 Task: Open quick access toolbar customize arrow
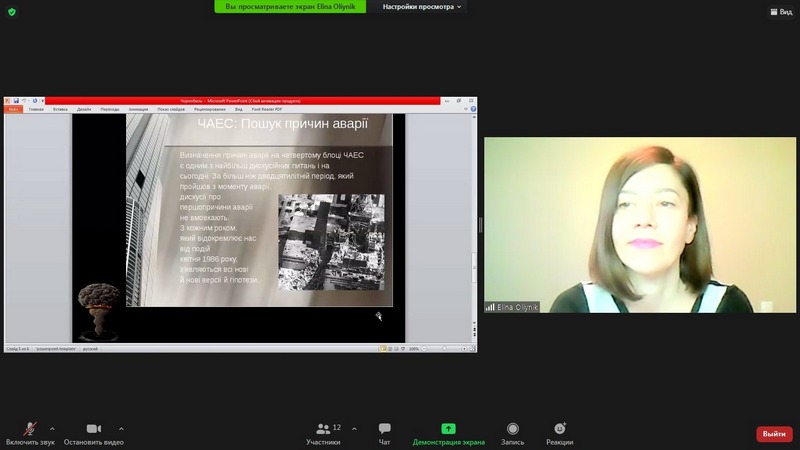coord(42,101)
